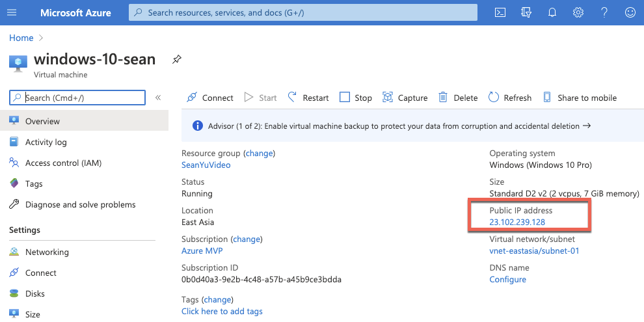Open the Advisor backup recommendation arrow

587,126
